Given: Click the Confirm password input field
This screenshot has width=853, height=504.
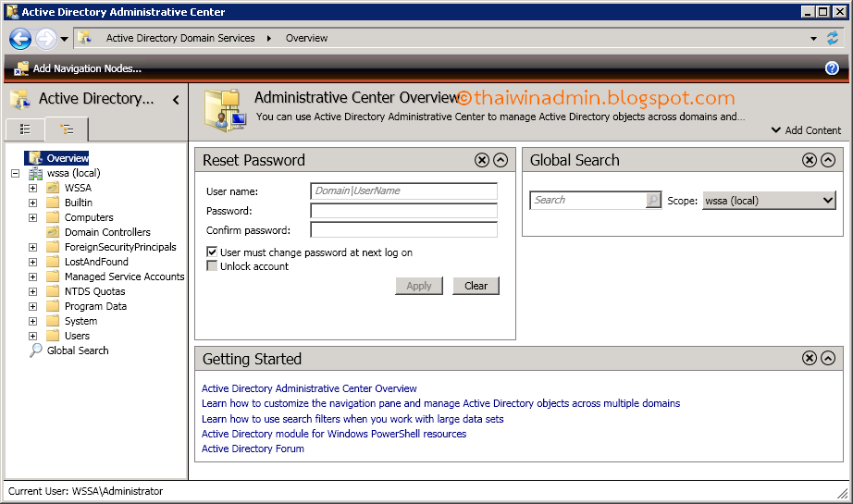Looking at the screenshot, I should (403, 230).
